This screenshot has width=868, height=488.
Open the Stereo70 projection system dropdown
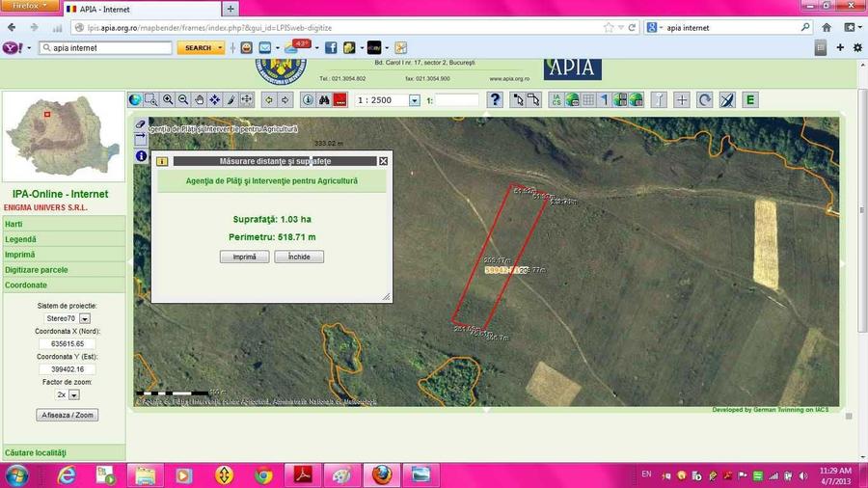point(85,318)
